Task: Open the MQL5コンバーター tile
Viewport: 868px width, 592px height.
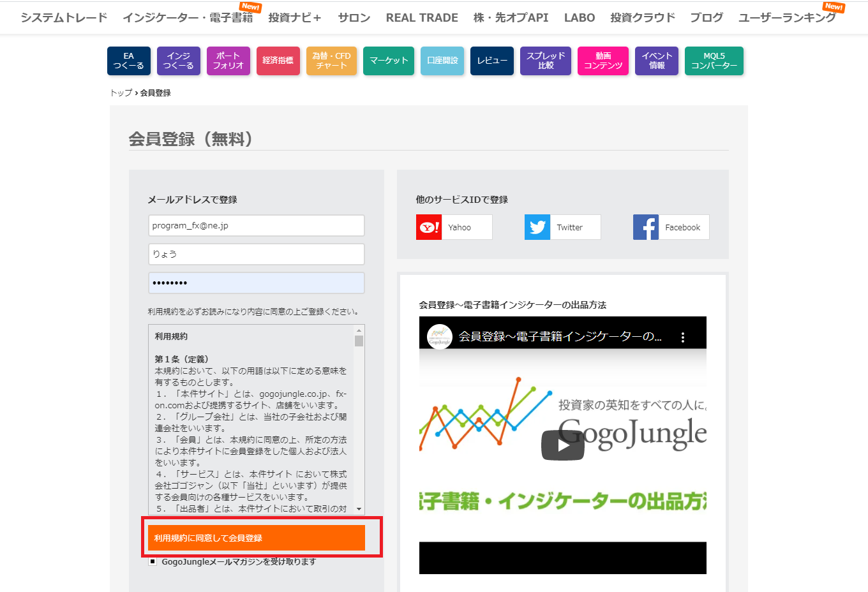Action: (x=714, y=61)
